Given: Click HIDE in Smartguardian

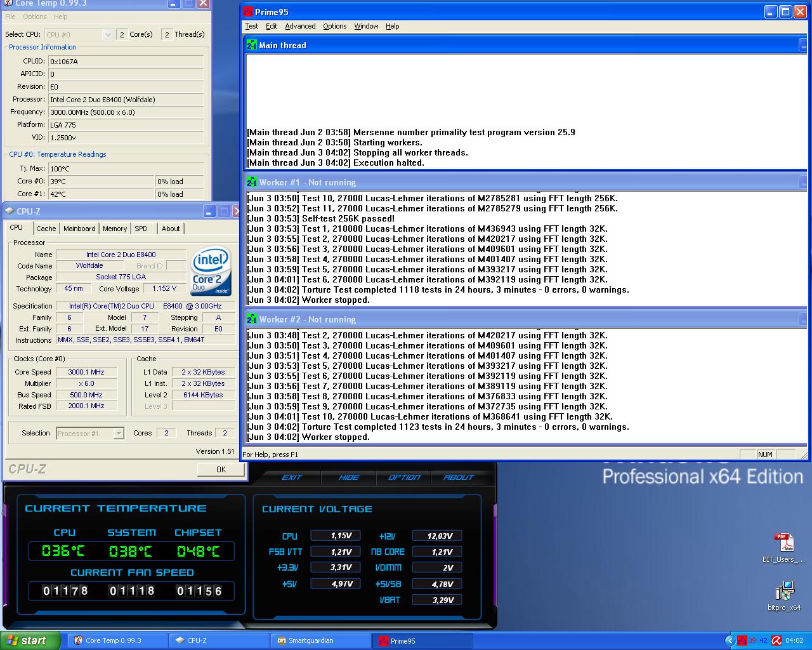Looking at the screenshot, I should 349,477.
